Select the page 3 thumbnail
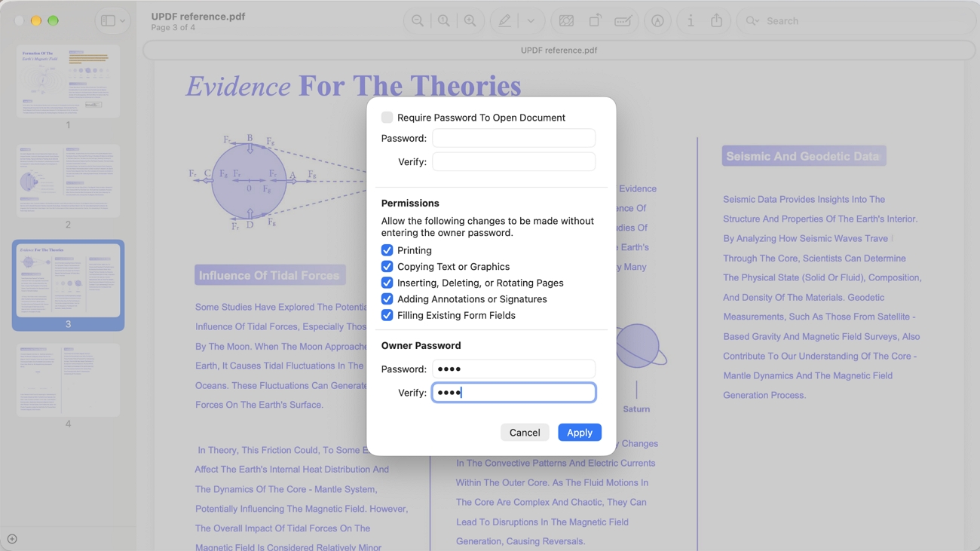 (x=68, y=280)
